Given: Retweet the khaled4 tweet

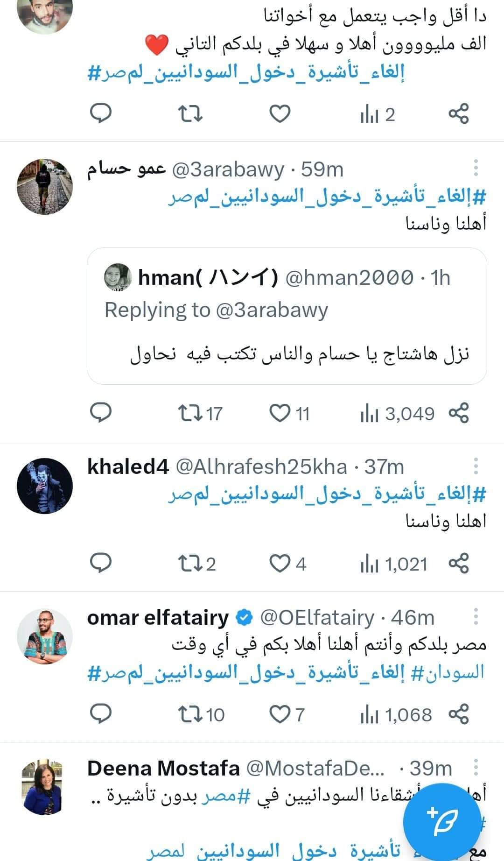Looking at the screenshot, I should tap(190, 564).
